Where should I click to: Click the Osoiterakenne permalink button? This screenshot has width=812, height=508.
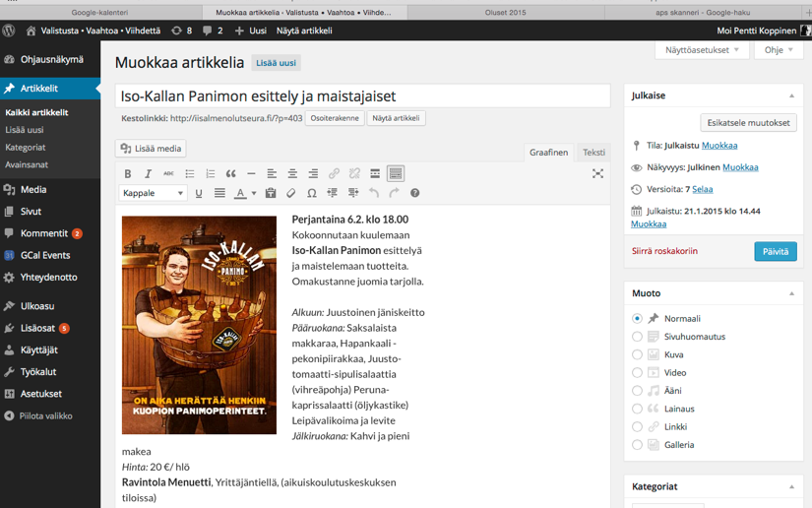pyautogui.click(x=335, y=118)
